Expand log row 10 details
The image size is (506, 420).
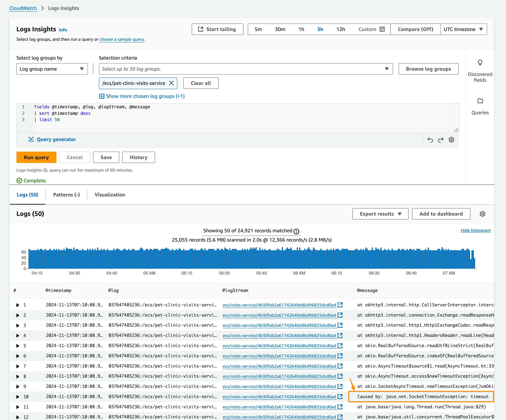pyautogui.click(x=18, y=397)
